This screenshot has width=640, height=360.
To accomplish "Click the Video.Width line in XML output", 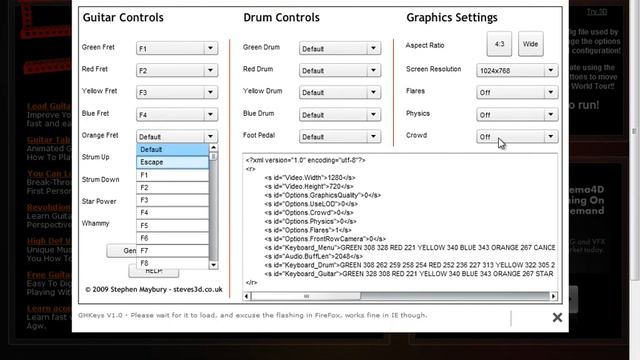I will 310,178.
